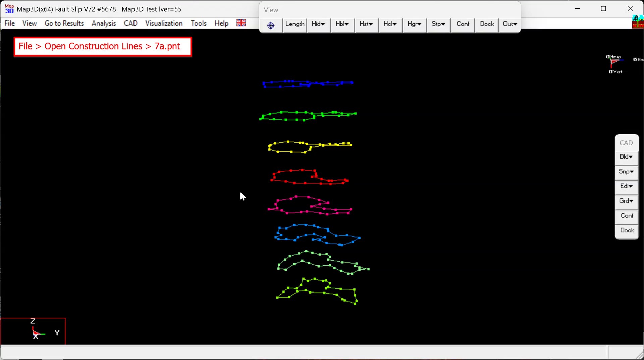
Task: Open the Go to Results menu
Action: point(64,23)
